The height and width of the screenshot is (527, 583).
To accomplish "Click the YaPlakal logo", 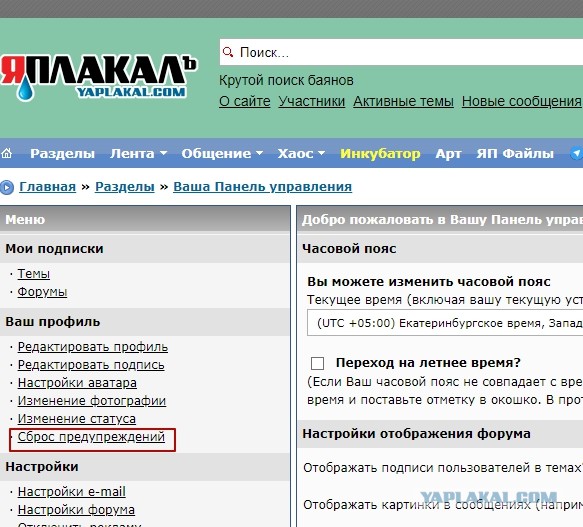I will coord(99,78).
